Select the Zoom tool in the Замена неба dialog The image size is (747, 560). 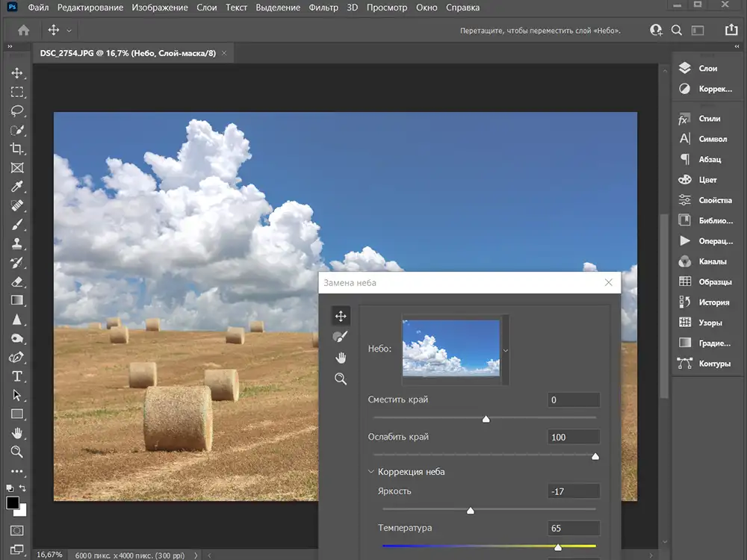(x=340, y=379)
